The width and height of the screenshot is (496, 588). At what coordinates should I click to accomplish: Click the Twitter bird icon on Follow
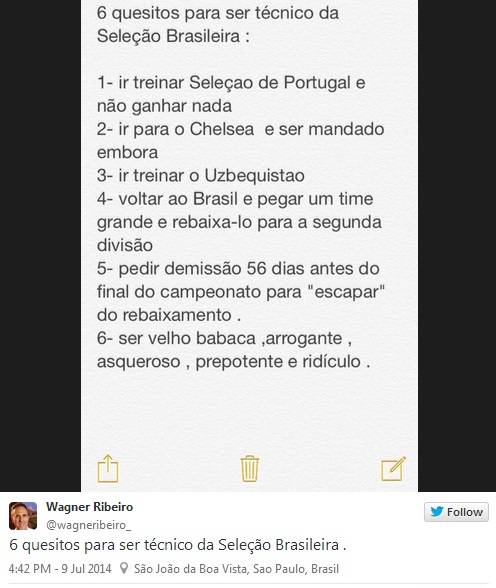437,512
